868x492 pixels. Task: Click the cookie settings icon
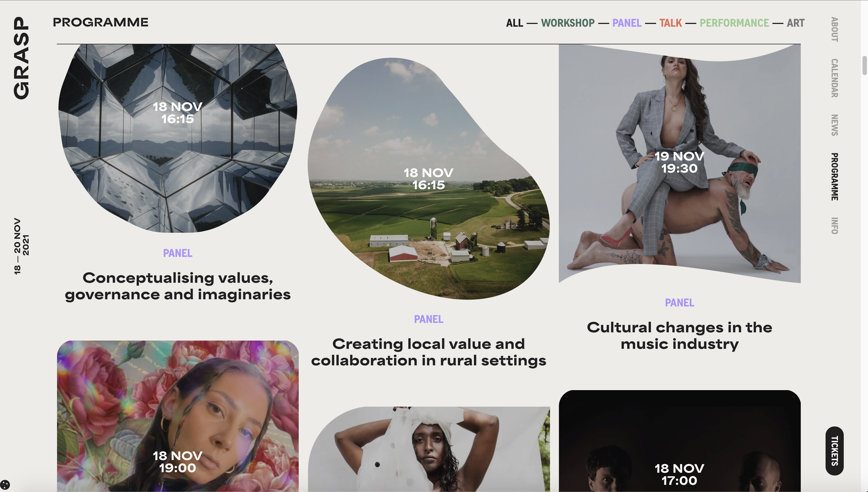point(5,485)
